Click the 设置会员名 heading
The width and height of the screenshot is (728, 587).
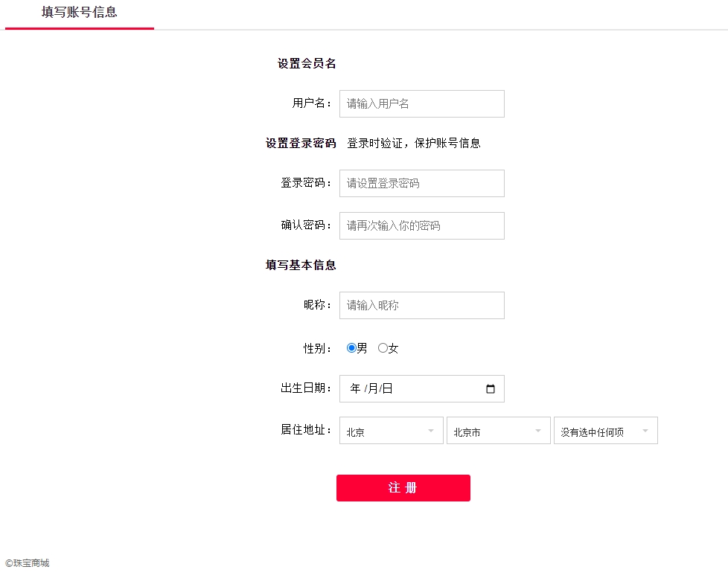[x=307, y=63]
